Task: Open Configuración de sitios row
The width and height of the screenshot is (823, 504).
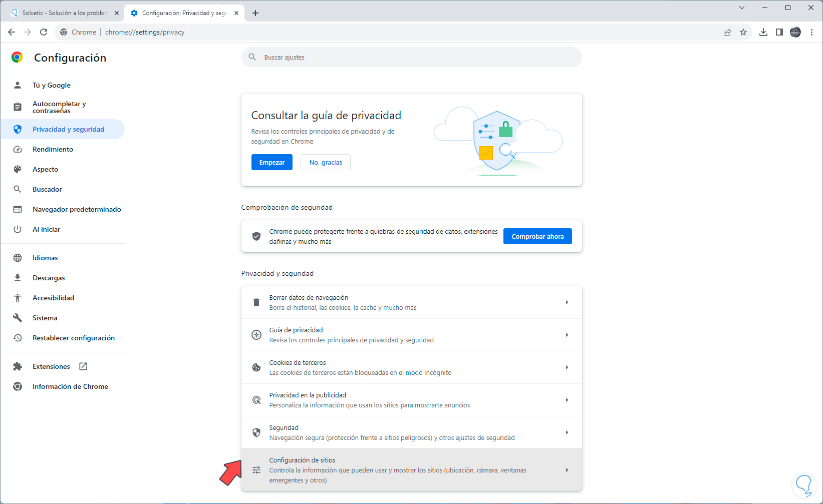Action: click(x=412, y=470)
